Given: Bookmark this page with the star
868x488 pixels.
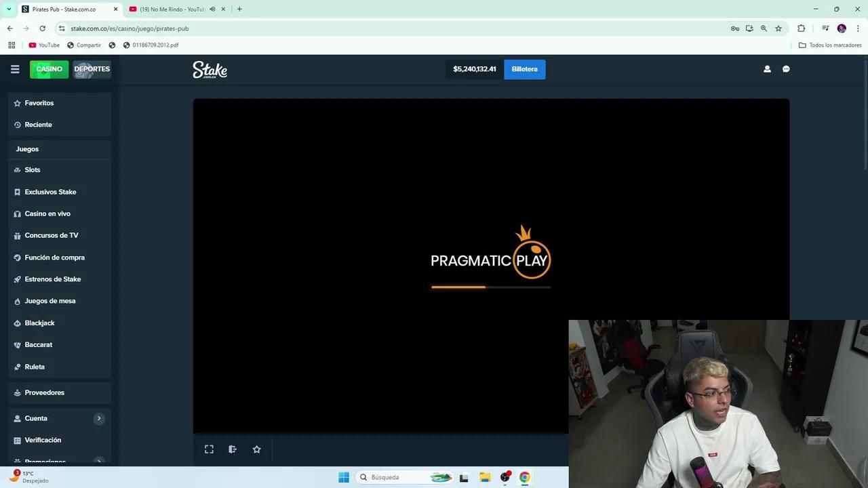Looking at the screenshot, I should coord(778,28).
